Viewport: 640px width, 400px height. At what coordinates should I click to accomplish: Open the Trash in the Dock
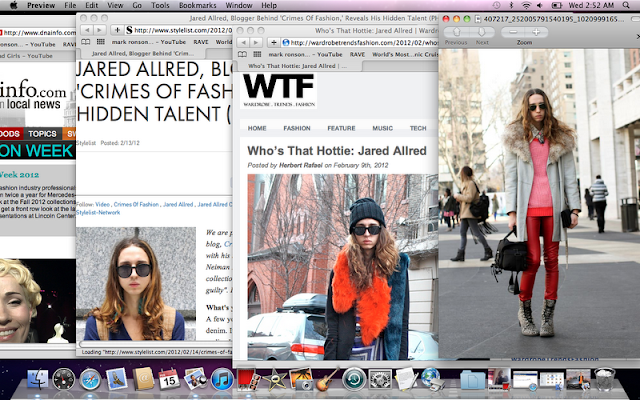(x=604, y=379)
